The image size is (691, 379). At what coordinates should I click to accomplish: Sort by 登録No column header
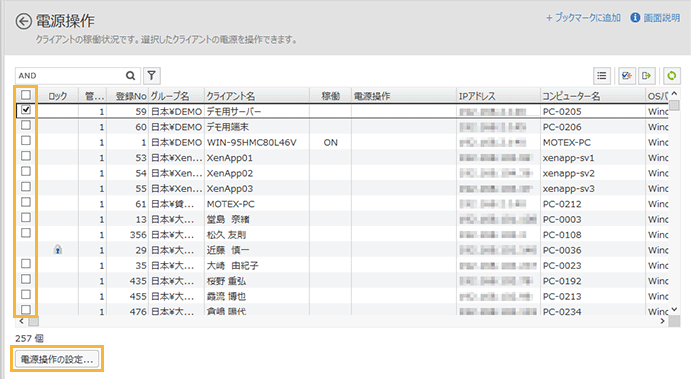point(127,96)
